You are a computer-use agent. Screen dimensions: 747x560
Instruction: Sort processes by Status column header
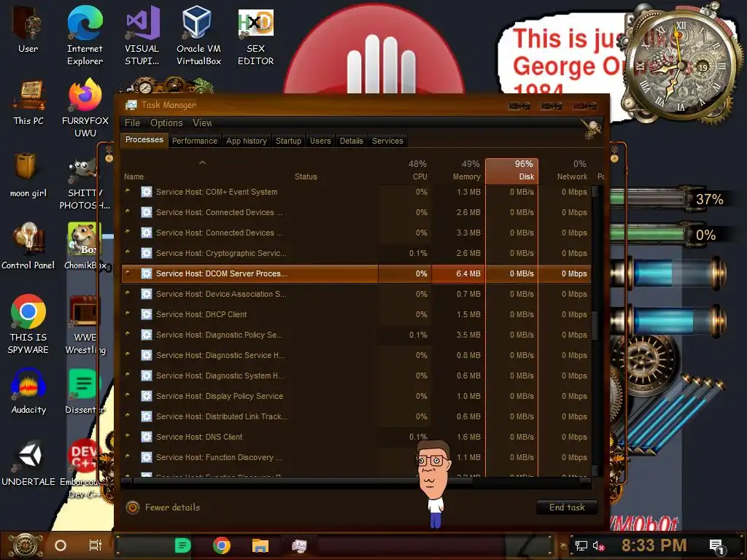point(306,176)
